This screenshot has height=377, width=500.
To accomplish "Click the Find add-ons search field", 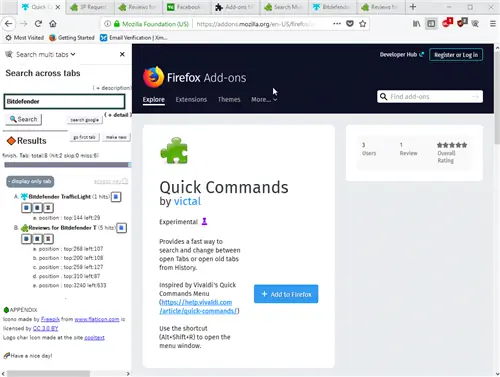I will click(430, 97).
